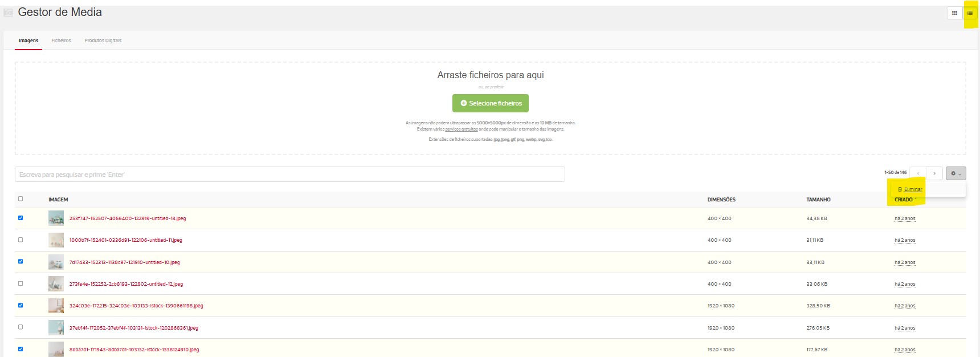Check the istock-1202868361.jpeg row checkbox
Screen dimensions: 980x357
click(21, 327)
